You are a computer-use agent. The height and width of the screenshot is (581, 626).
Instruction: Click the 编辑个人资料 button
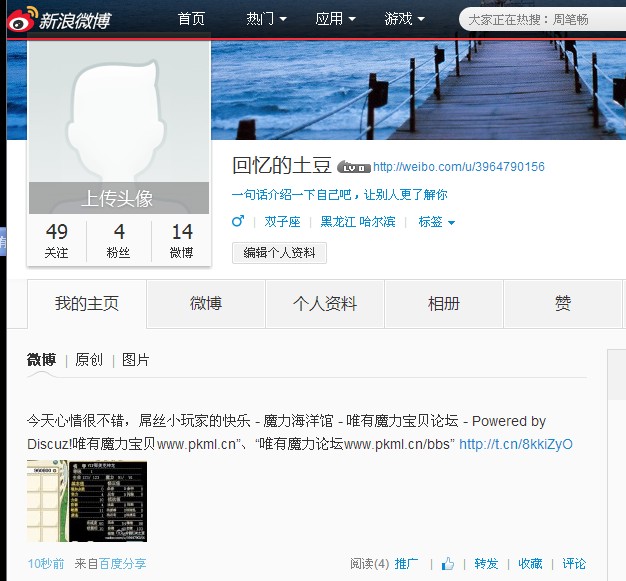[279, 253]
